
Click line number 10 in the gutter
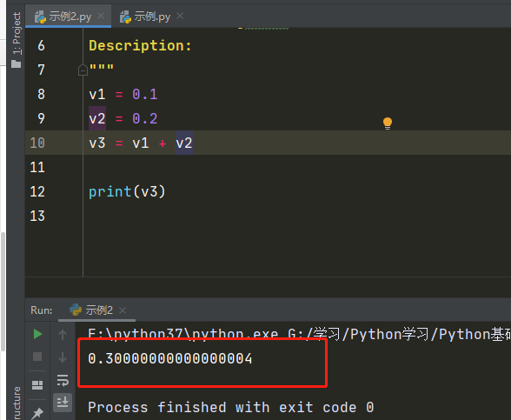coord(37,143)
